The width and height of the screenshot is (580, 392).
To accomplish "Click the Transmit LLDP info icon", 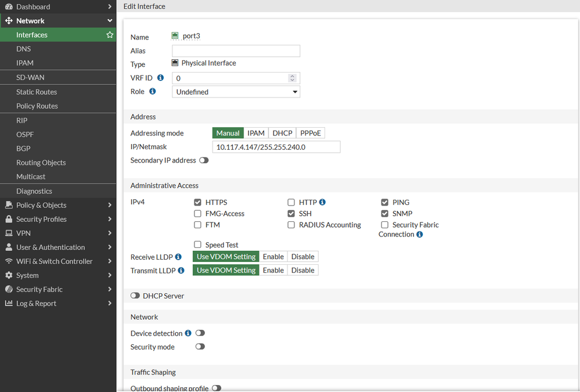I will click(x=181, y=270).
